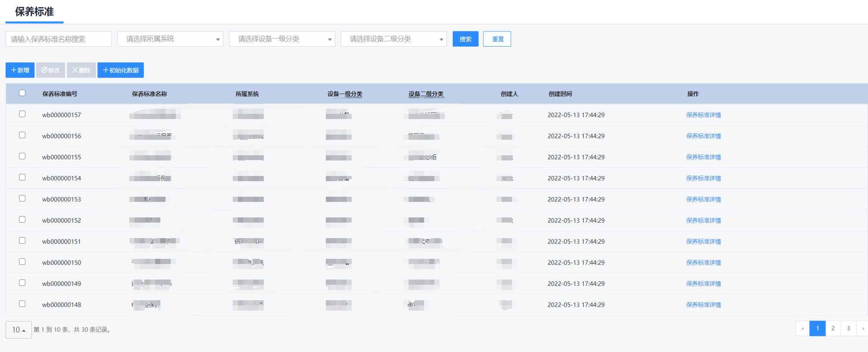Click the 保养标准编号 column header
This screenshot has width=868, height=352.
coord(60,94)
